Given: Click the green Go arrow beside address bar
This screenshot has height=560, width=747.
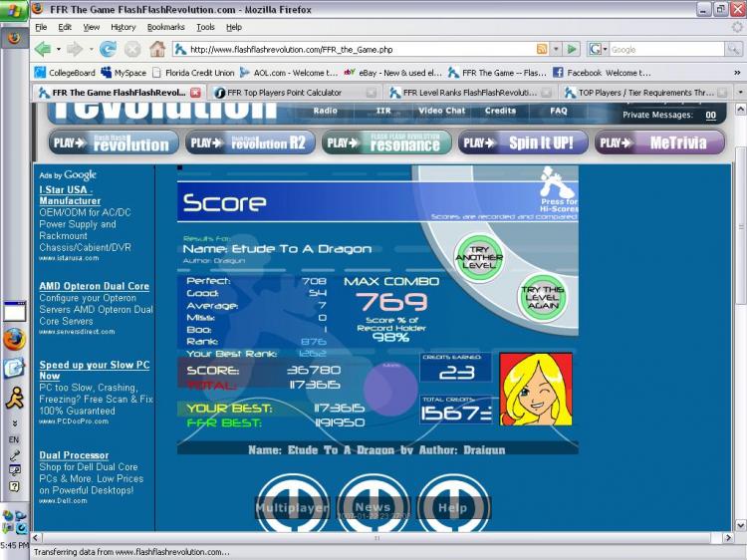Looking at the screenshot, I should (x=572, y=49).
